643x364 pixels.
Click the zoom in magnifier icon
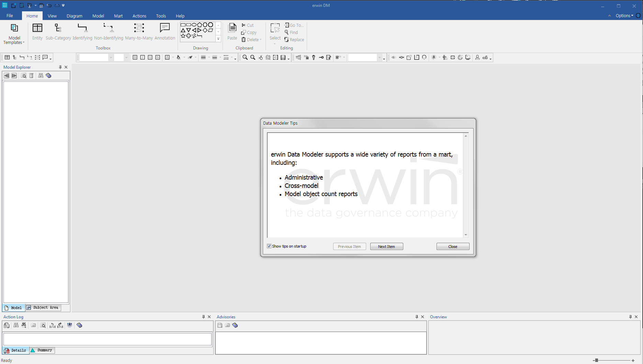point(245,57)
